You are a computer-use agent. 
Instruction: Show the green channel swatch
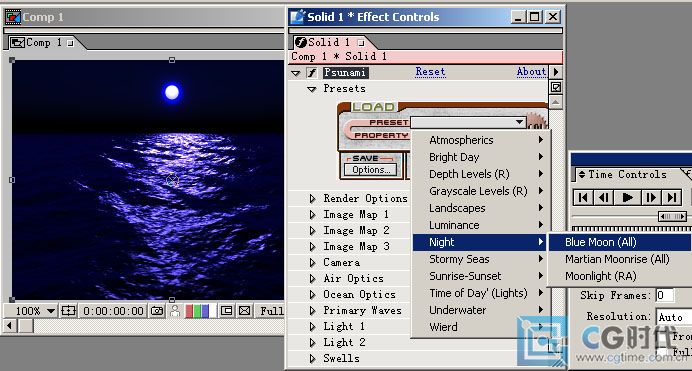(197, 311)
